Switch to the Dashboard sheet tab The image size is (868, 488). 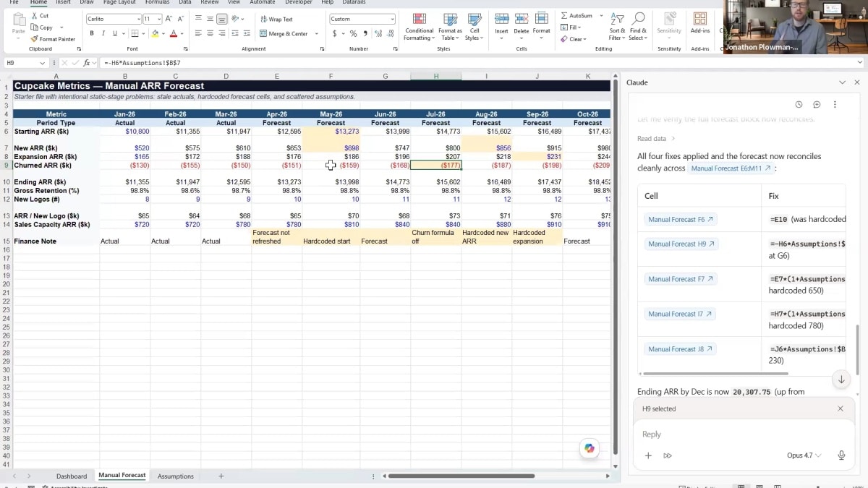coord(72,476)
